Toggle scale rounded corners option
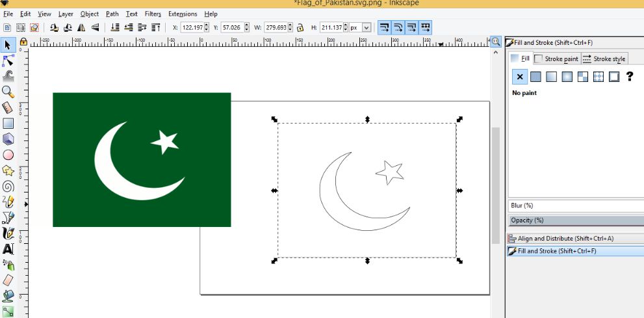The width and height of the screenshot is (644, 318). click(x=398, y=27)
